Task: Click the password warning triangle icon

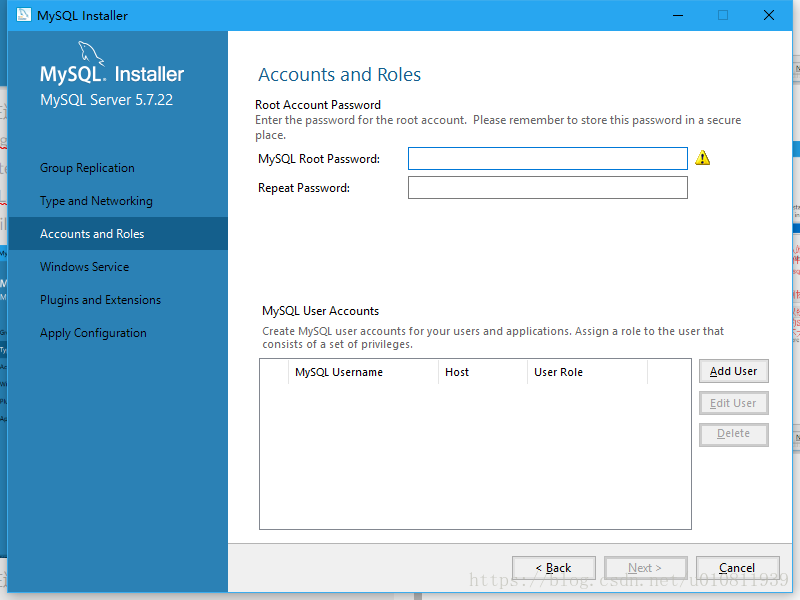Action: tap(703, 158)
